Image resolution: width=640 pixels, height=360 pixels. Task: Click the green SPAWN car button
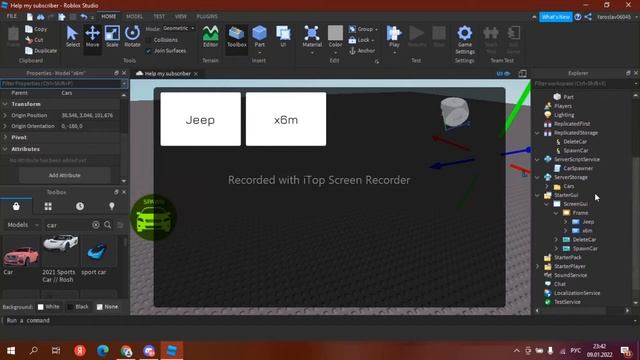point(153,217)
